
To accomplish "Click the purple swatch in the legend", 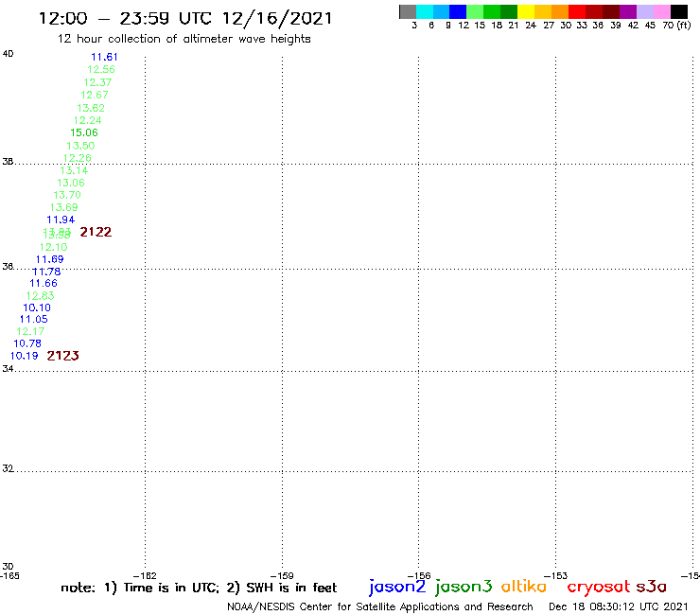I will (628, 11).
